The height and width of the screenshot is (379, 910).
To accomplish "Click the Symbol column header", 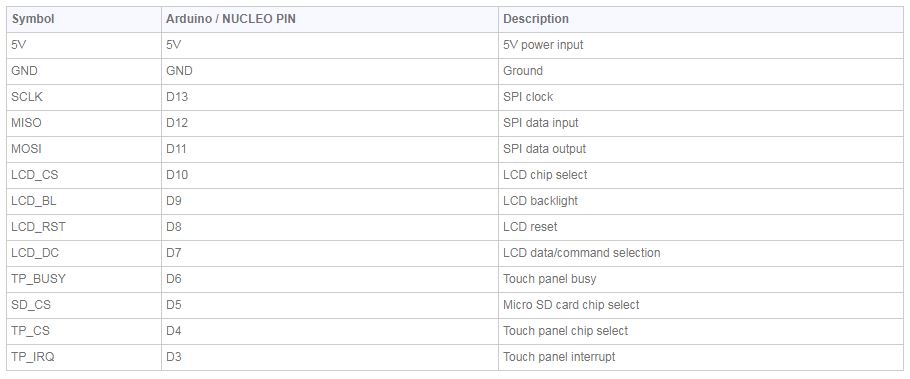I will point(84,19).
